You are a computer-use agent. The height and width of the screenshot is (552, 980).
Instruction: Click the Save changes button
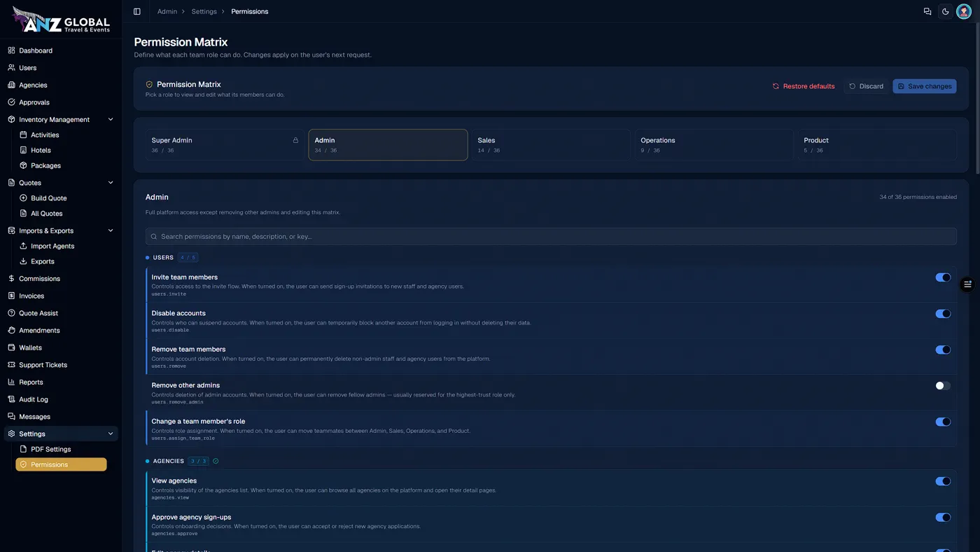point(925,86)
